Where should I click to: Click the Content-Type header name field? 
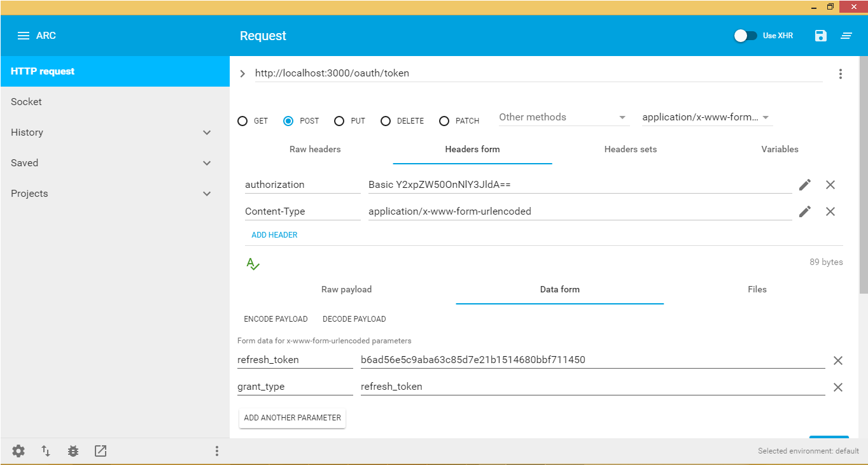[x=303, y=211]
